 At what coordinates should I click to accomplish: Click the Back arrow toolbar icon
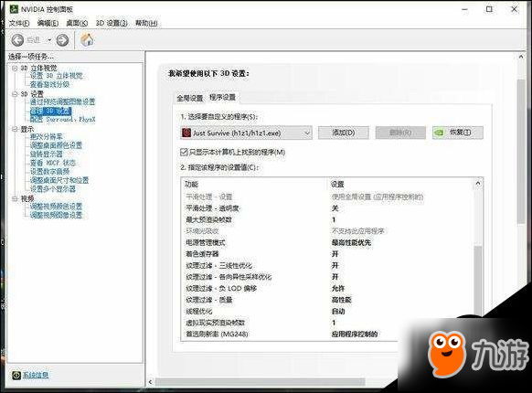(17, 40)
